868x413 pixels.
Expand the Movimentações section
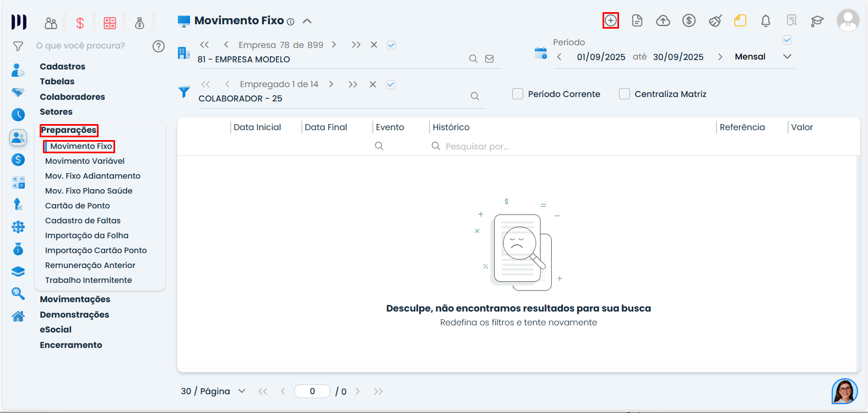point(75,299)
